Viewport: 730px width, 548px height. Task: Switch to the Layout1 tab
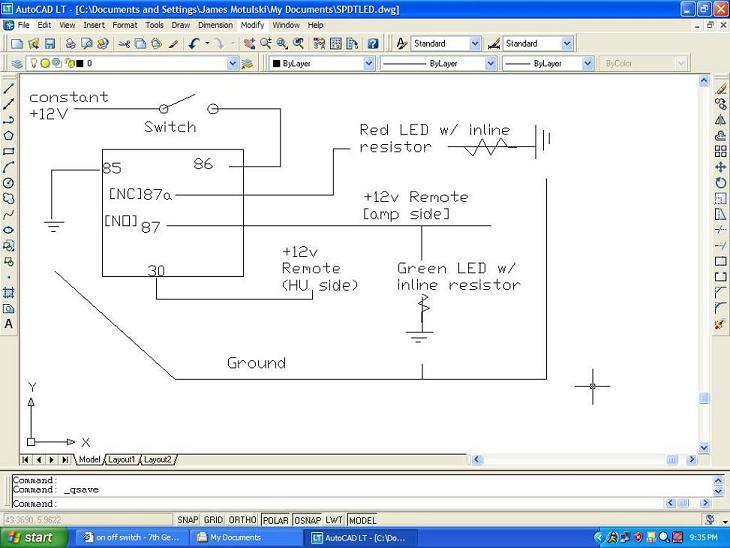coord(121,460)
